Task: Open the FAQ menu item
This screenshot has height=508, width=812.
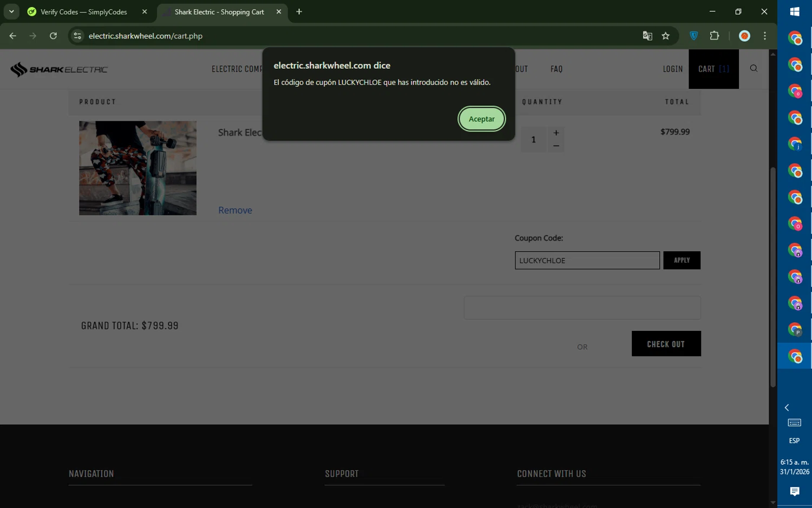Action: 556,69
